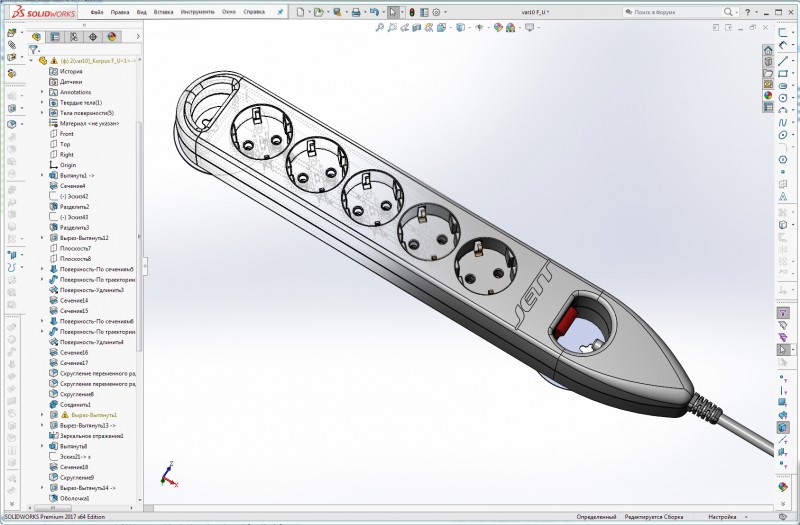Open the Вид menu

[141, 12]
